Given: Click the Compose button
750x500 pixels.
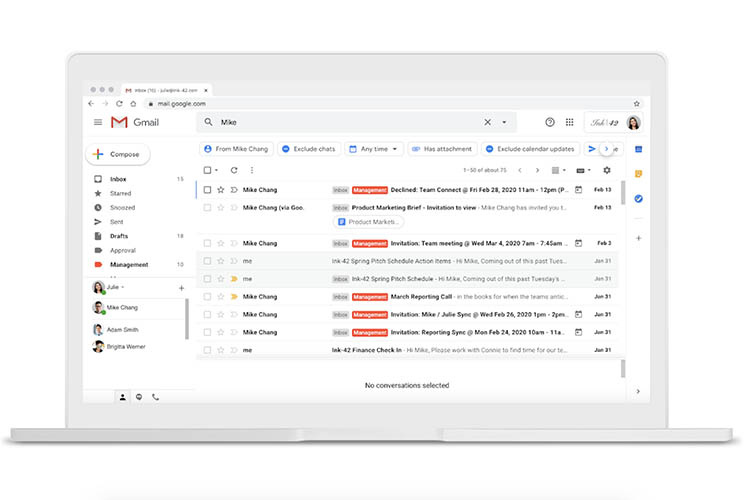Looking at the screenshot, I should pos(118,154).
